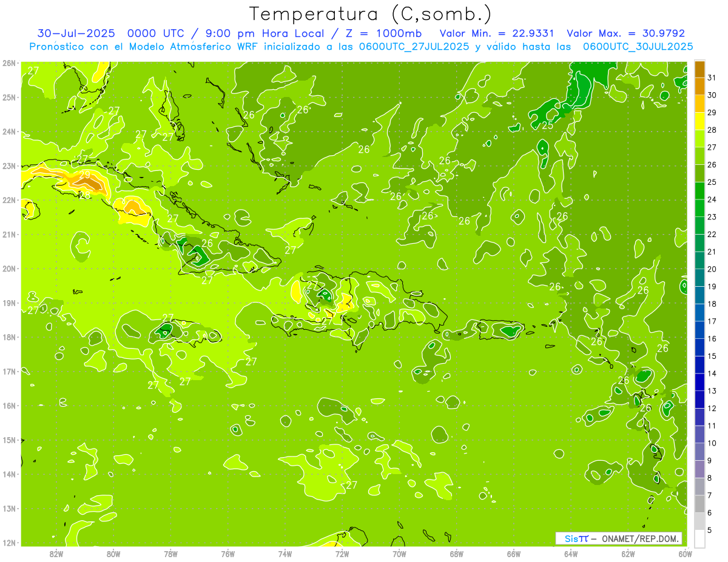
Task: Click the "26N" latitude label
Action: coord(9,63)
